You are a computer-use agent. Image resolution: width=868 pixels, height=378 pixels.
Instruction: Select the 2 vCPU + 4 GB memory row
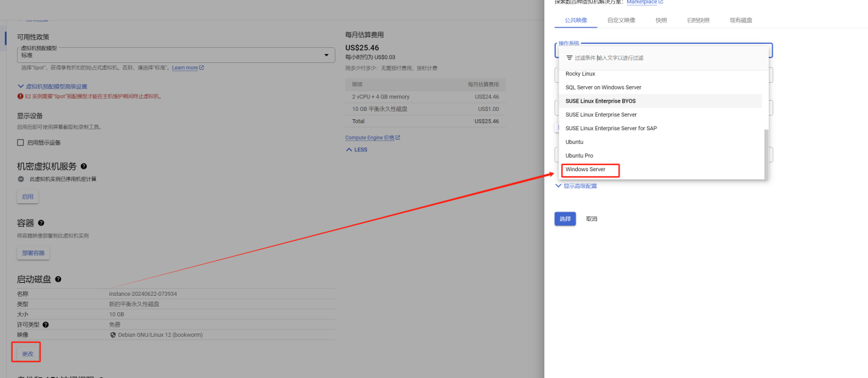424,97
